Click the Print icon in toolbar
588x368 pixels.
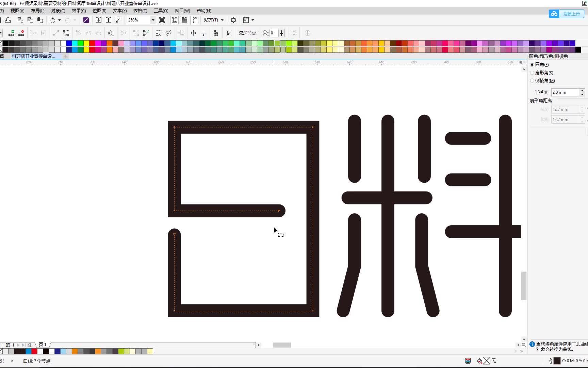pyautogui.click(x=8, y=20)
